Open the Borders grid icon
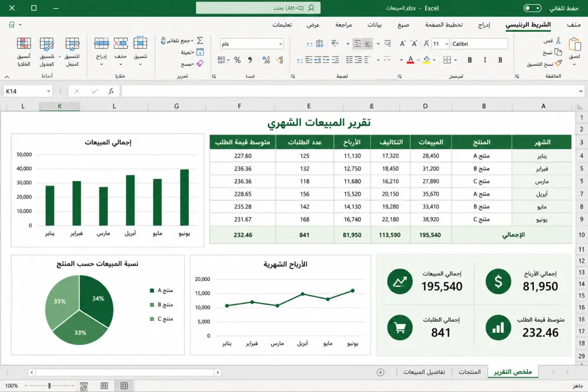Image resolution: width=588 pixels, height=392 pixels. coord(447,60)
